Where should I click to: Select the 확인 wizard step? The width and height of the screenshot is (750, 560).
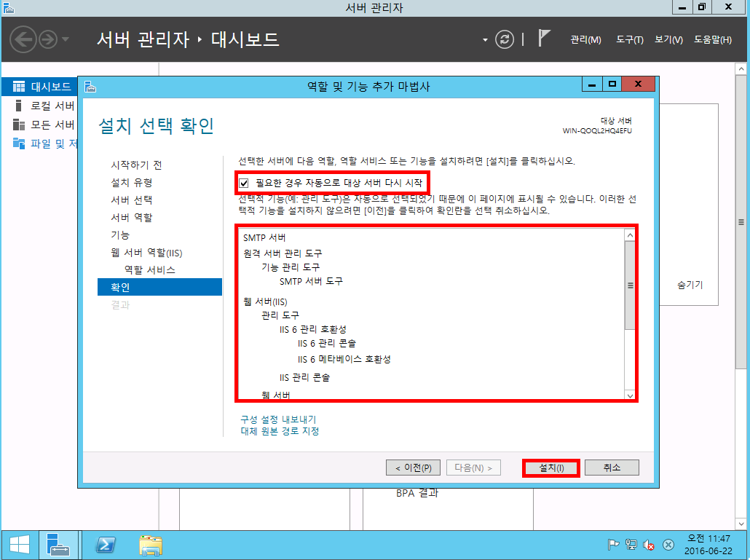pyautogui.click(x=159, y=287)
